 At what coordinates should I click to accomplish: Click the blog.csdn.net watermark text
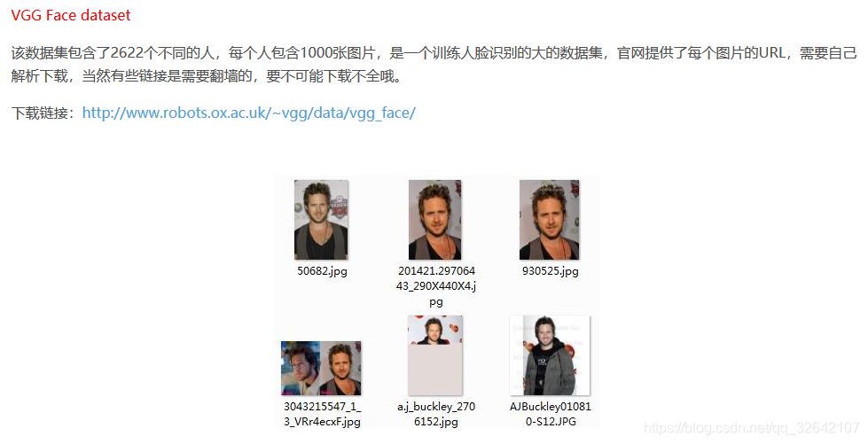pyautogui.click(x=751, y=428)
